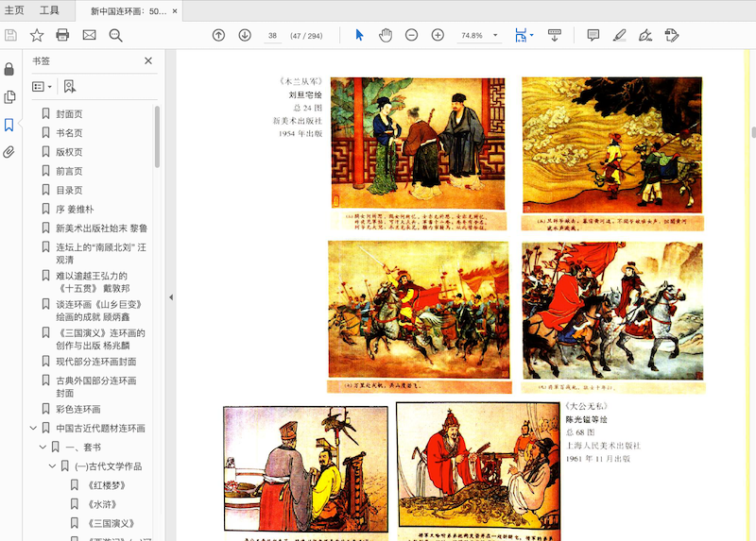Go to next page with down arrow

coord(245,35)
